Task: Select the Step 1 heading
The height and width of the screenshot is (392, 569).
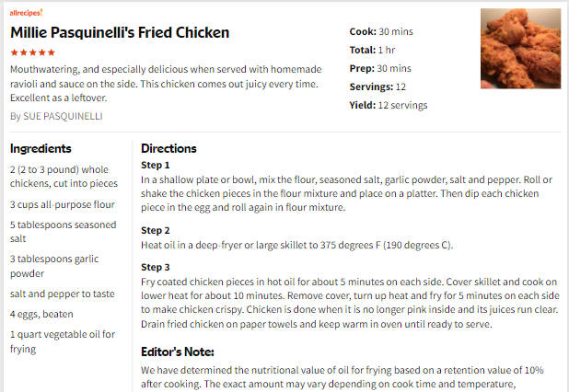Action: (x=156, y=166)
